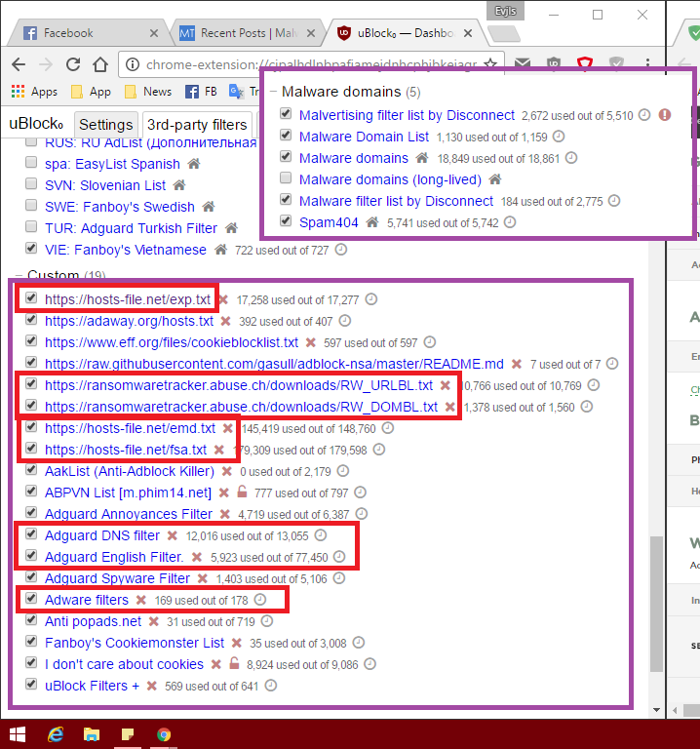Viewport: 700px width, 749px height.
Task: Enable SWE: Fanboy's Swedish checkbox
Action: (31, 206)
